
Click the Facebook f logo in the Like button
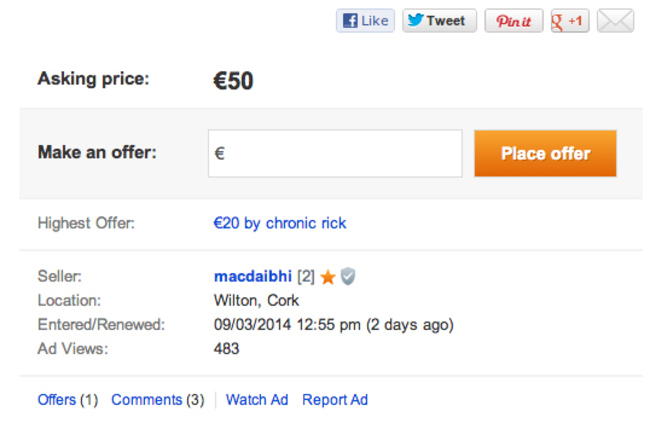click(350, 21)
